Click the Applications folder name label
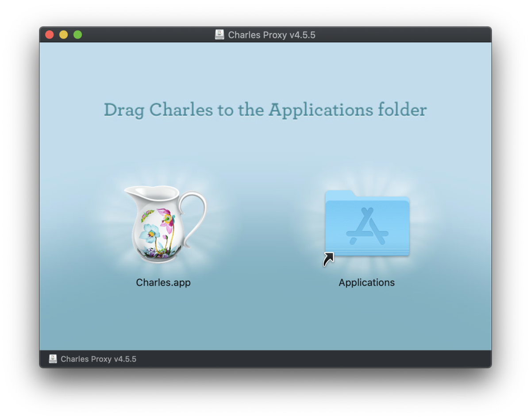The image size is (531, 420). pyautogui.click(x=367, y=282)
